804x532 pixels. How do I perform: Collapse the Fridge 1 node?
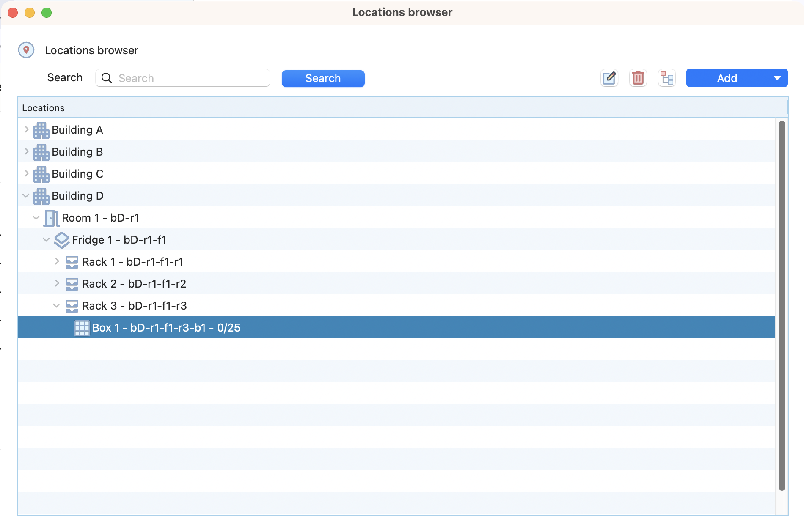[46, 240]
